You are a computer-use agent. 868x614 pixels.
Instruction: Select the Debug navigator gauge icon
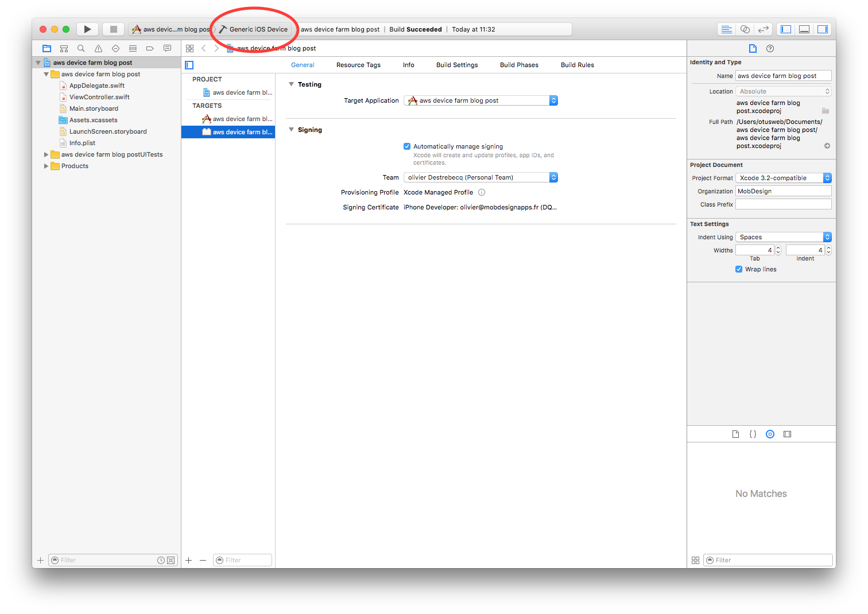point(133,48)
